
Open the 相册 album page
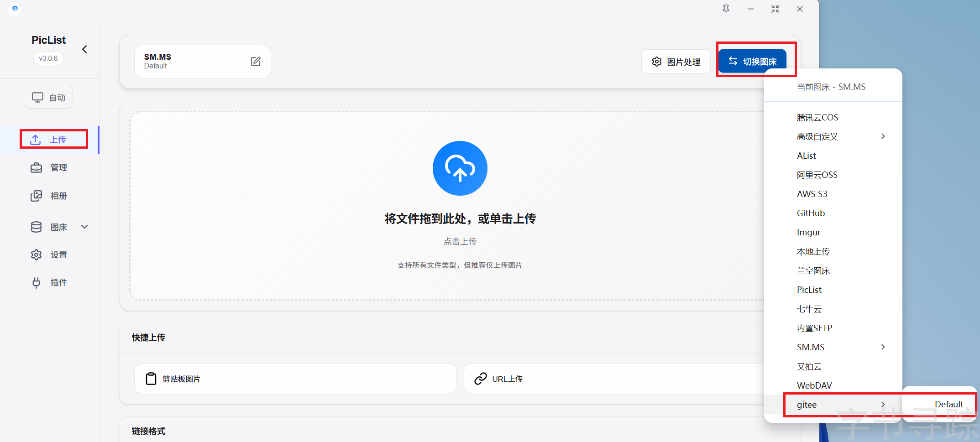(x=49, y=196)
